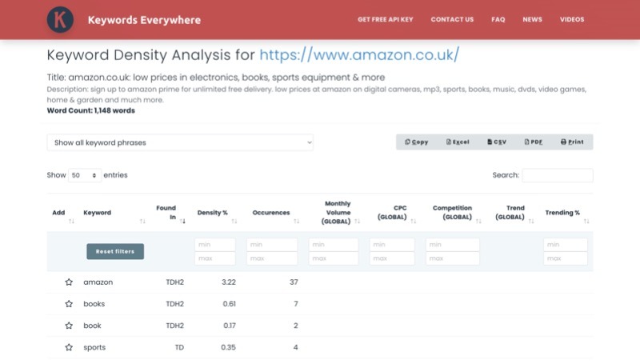640x364 pixels.
Task: Star the sports keyword row
Action: pos(69,347)
